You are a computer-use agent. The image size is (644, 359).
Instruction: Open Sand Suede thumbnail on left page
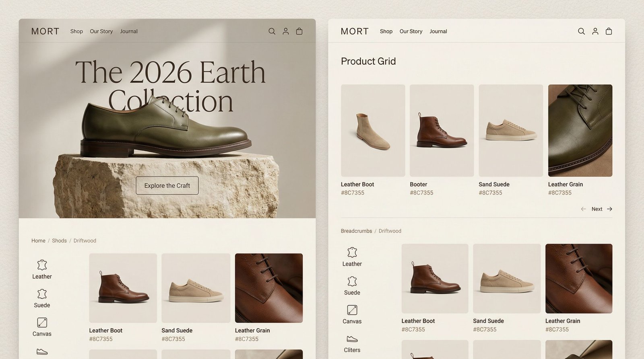point(196,288)
